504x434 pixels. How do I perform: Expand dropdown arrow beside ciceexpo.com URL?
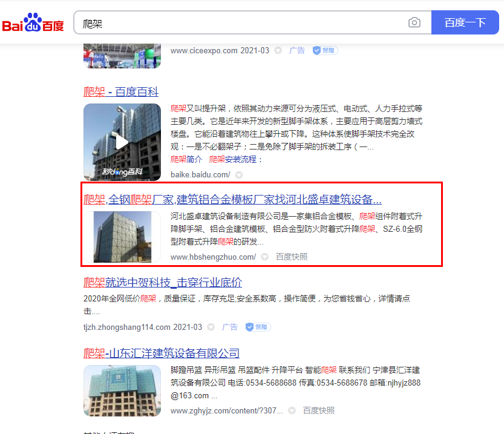click(x=278, y=51)
